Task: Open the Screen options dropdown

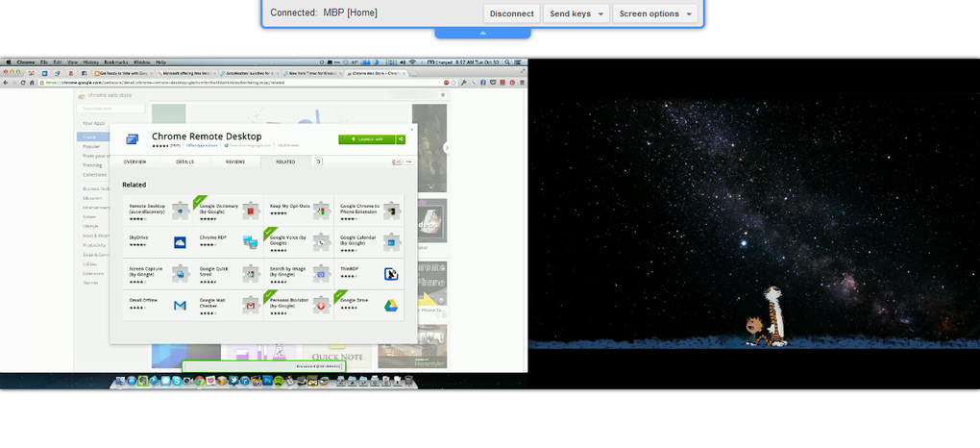Action: tap(655, 13)
